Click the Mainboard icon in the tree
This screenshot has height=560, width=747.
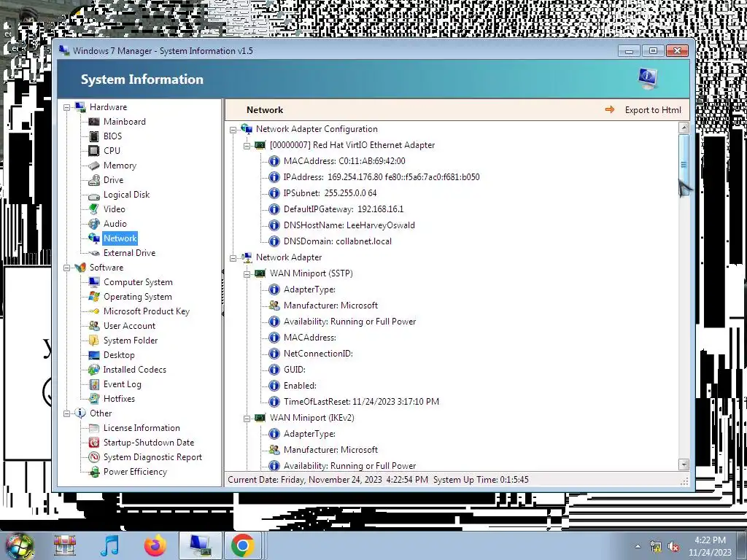click(x=94, y=122)
